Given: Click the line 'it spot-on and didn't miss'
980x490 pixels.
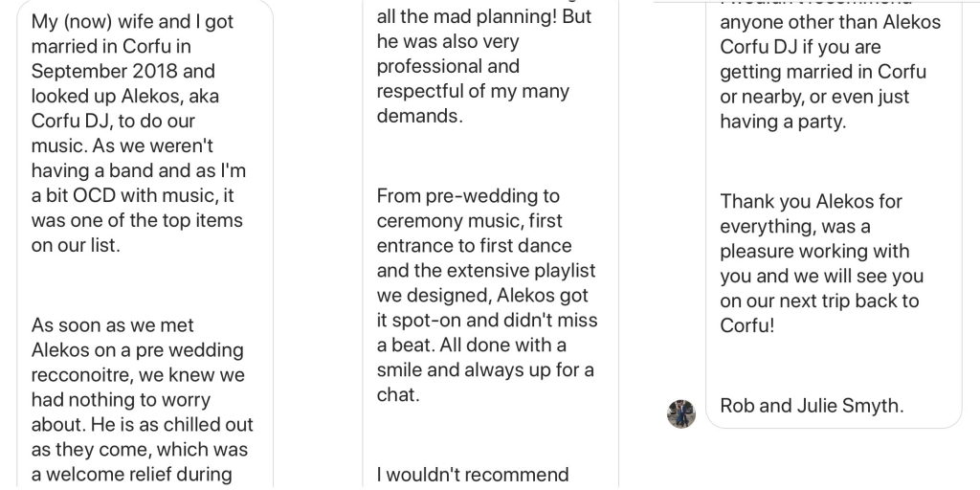Looking at the screenshot, I should tap(487, 320).
